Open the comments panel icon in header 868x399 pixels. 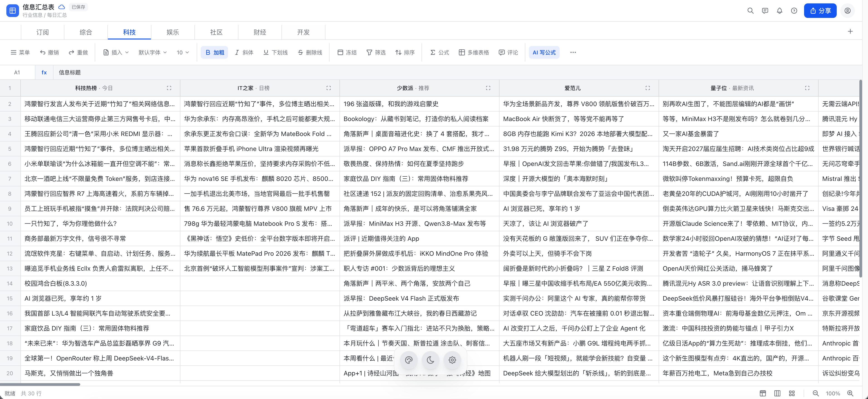pos(765,11)
